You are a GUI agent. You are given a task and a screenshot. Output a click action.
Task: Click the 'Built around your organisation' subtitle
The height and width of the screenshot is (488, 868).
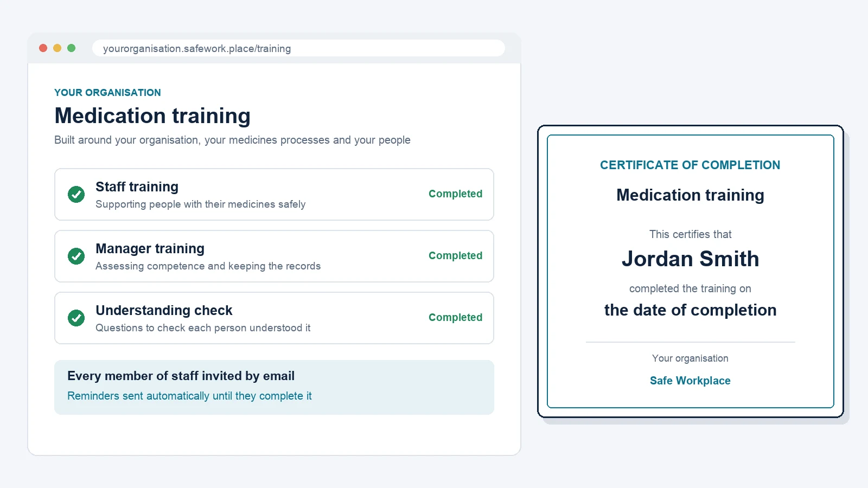pyautogui.click(x=232, y=140)
